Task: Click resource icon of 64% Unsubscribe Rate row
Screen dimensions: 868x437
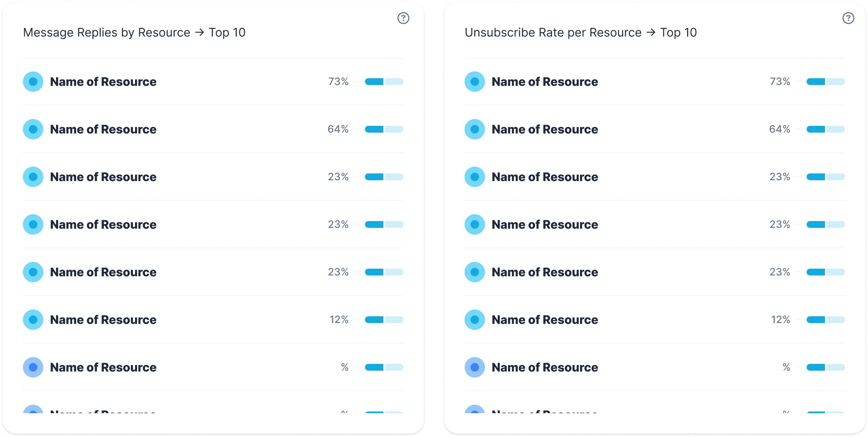Action: point(475,129)
